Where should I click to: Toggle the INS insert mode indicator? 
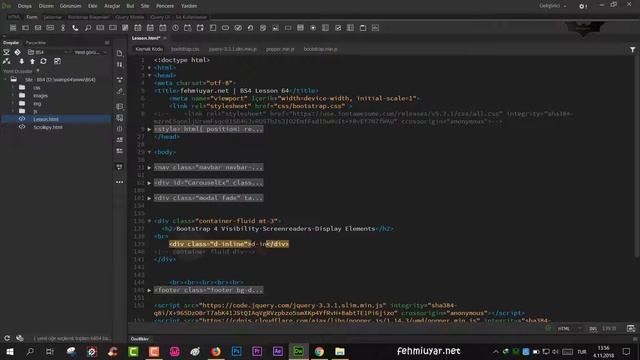point(593,329)
